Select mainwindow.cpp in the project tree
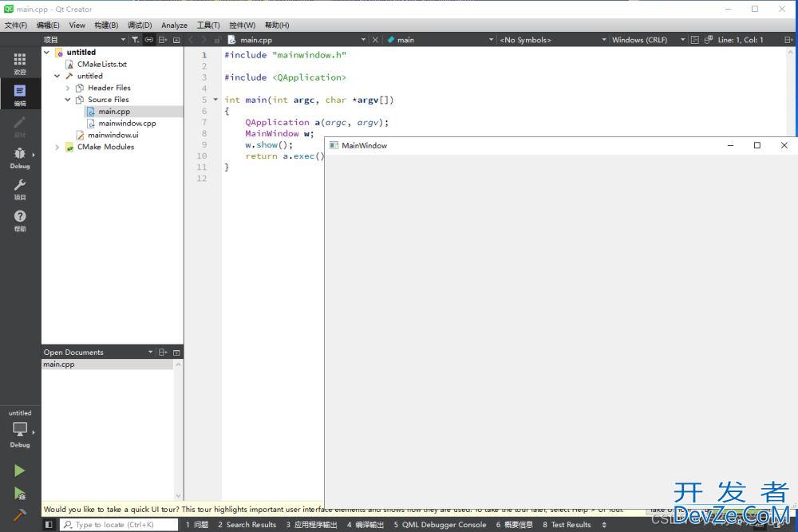This screenshot has width=798, height=532. click(x=127, y=123)
